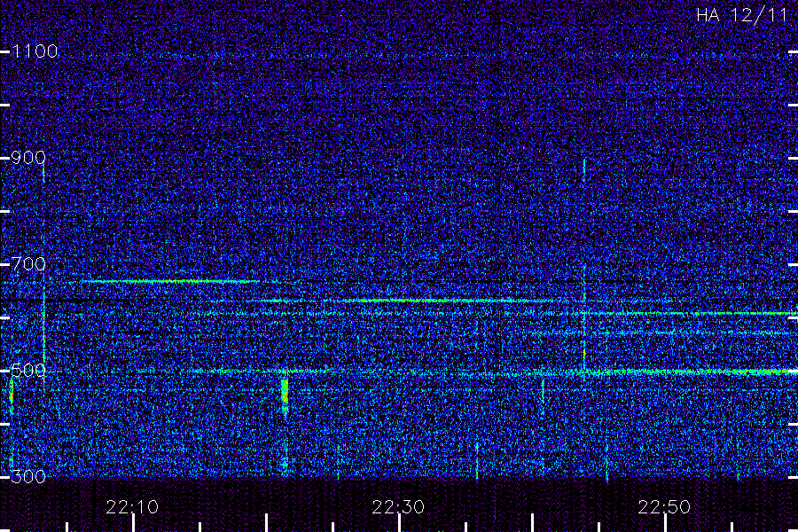Viewport: 798px width, 532px height.
Task: Select the 22:50 time label
Action: [x=665, y=507]
